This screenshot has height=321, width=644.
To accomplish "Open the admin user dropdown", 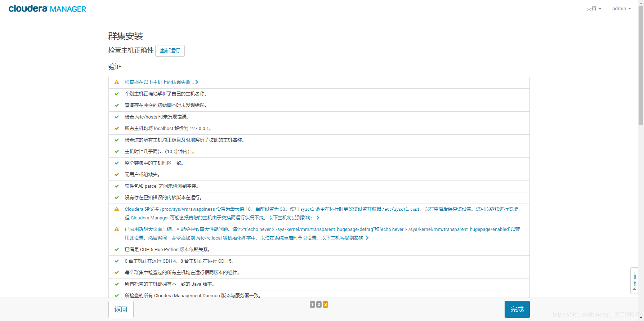I will click(x=621, y=8).
